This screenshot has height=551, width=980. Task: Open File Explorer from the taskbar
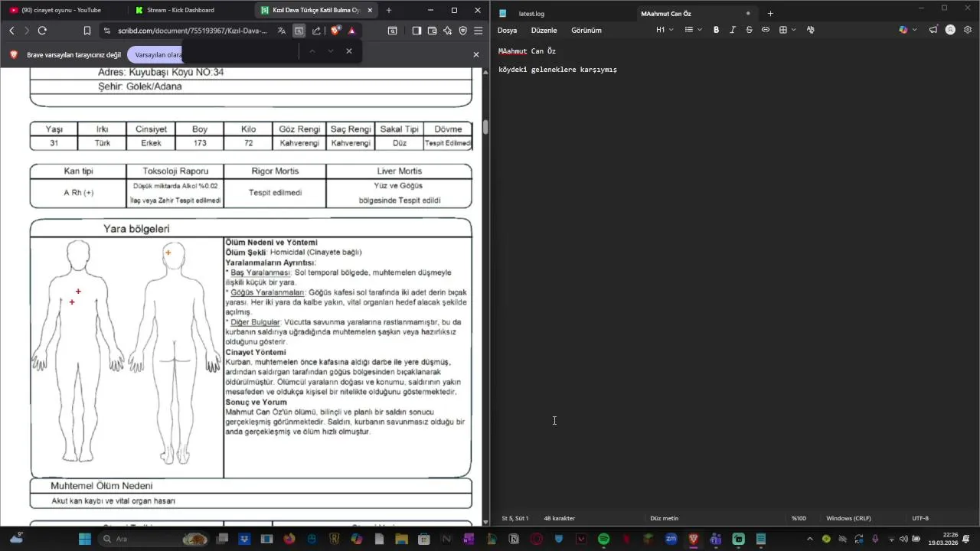402,539
